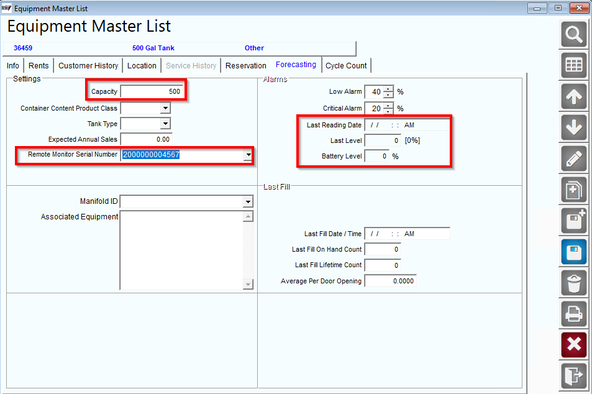Click equipment number 36459 in header
Viewport: 592px width, 394px height.
coord(23,48)
